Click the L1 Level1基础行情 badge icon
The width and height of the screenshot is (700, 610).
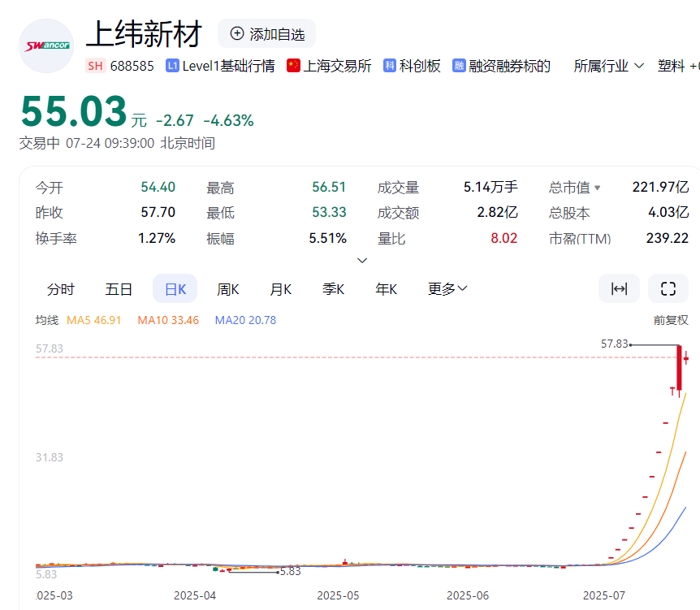coord(172,66)
